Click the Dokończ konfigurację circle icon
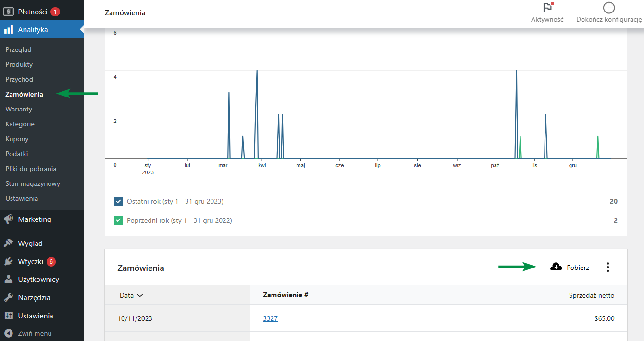Viewport: 644px width, 341px height. coord(609,8)
